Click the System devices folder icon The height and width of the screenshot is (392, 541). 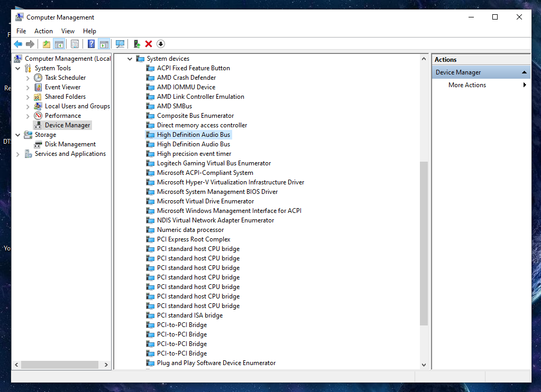140,59
